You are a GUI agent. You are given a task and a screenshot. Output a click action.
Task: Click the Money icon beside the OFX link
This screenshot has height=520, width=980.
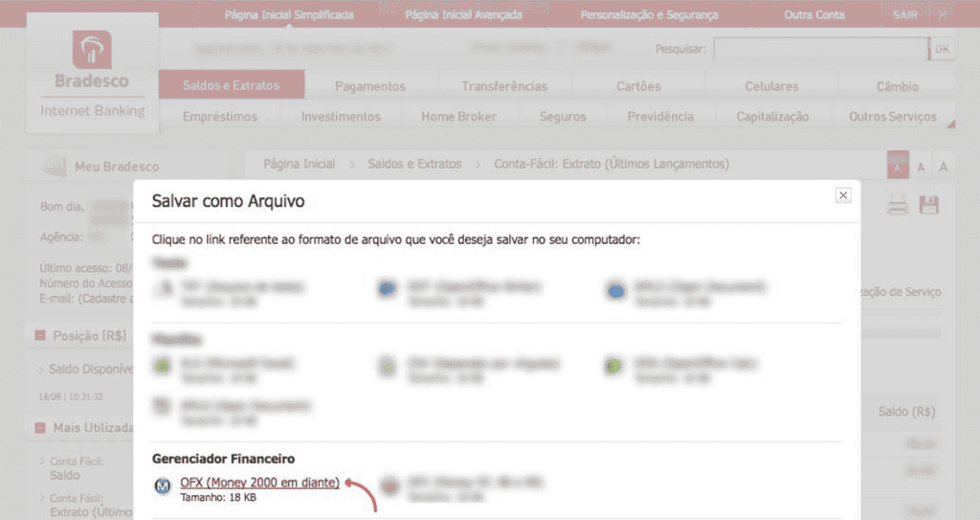pos(163,486)
